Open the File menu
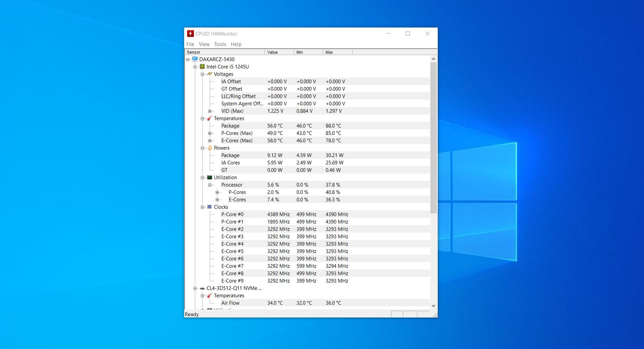The width and height of the screenshot is (644, 349). point(190,44)
